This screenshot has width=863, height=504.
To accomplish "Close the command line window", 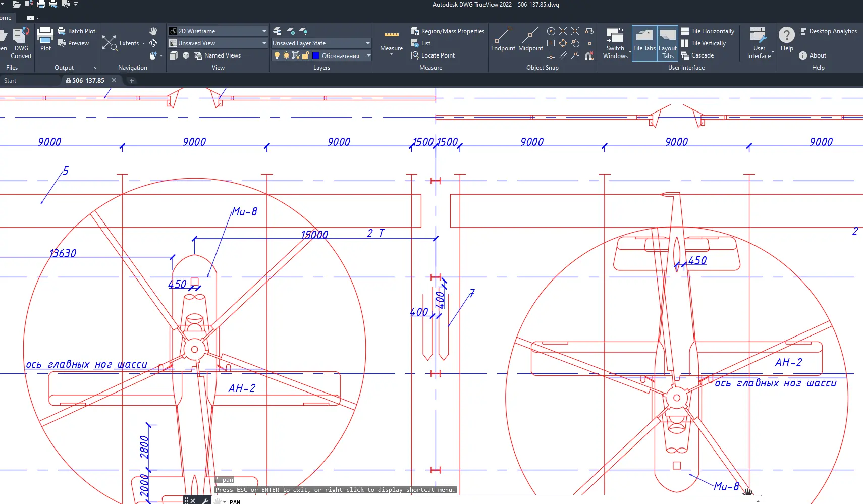I will pyautogui.click(x=193, y=501).
